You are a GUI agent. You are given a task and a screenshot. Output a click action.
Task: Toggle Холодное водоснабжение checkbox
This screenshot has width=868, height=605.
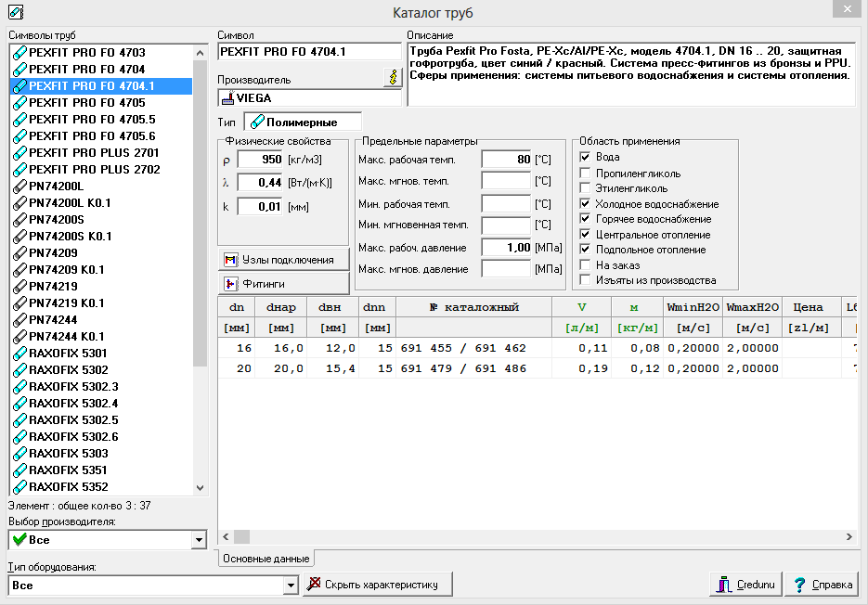(x=585, y=204)
